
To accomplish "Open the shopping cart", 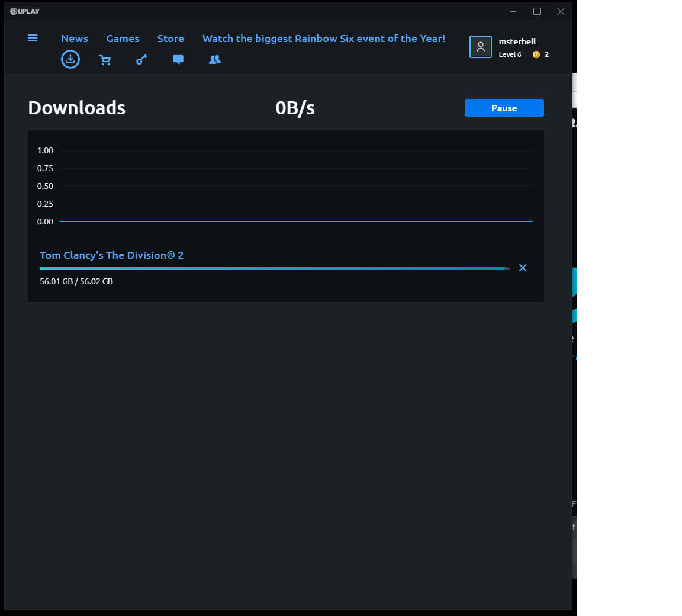I will [x=105, y=60].
